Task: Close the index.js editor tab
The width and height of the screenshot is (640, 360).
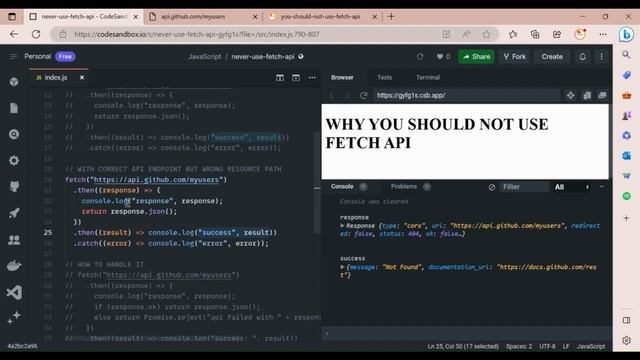Action: [82, 78]
